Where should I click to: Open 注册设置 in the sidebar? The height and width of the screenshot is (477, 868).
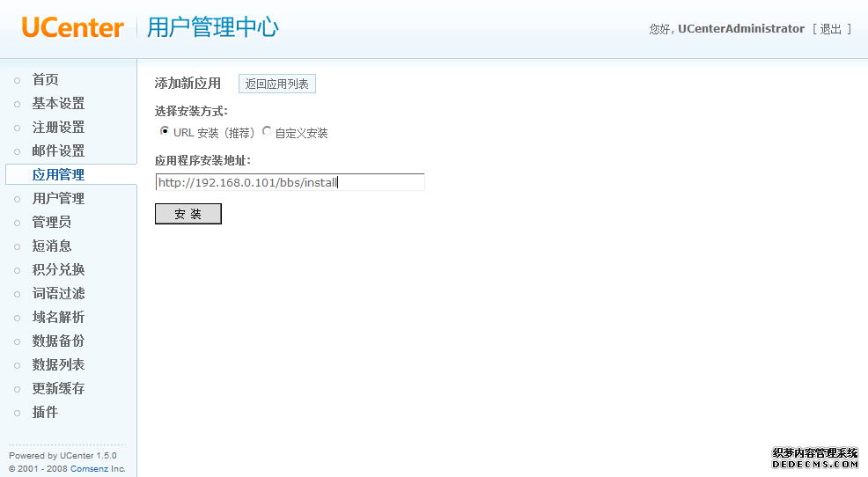point(58,128)
